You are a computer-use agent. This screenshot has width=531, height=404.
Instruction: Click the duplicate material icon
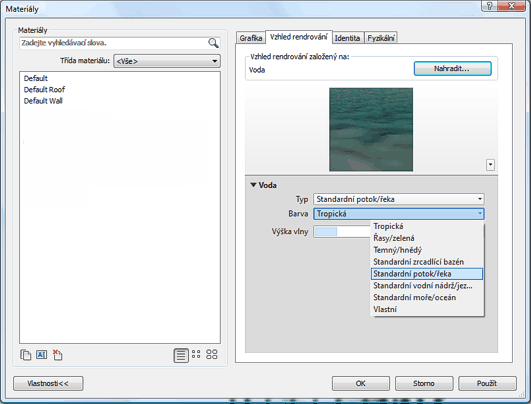25,355
